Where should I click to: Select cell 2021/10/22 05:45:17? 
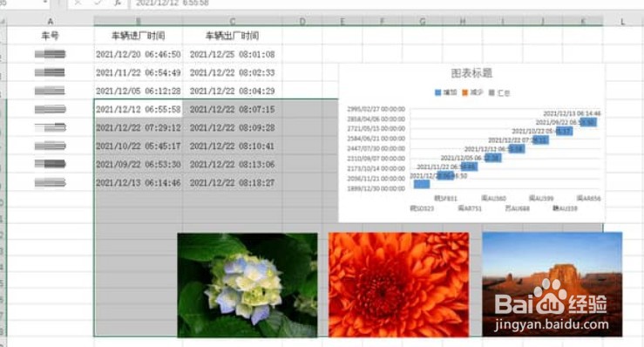click(x=139, y=146)
